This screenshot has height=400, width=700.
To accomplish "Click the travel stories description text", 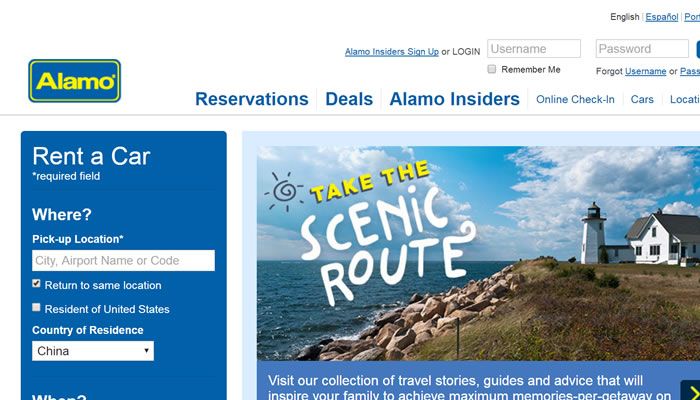I will (469, 388).
